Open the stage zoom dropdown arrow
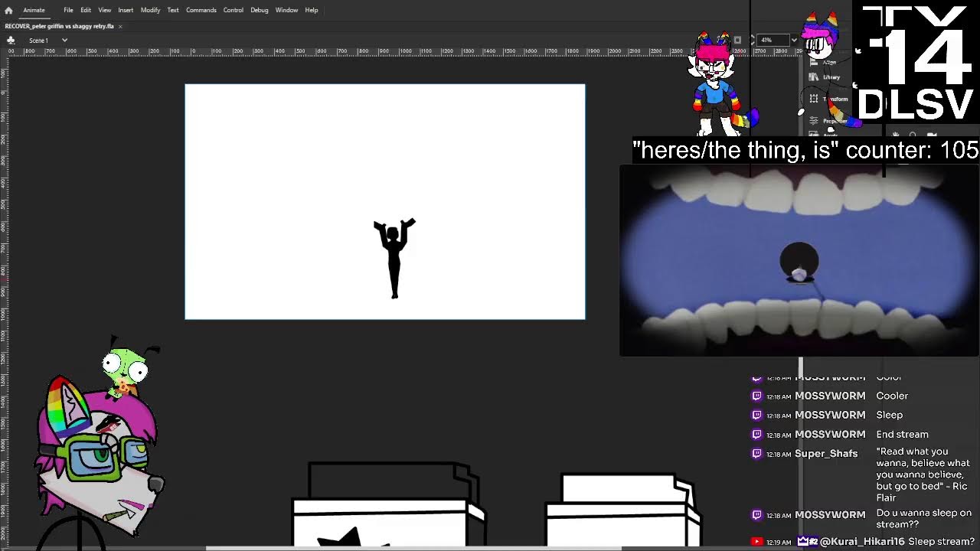This screenshot has height=551, width=980. click(794, 40)
